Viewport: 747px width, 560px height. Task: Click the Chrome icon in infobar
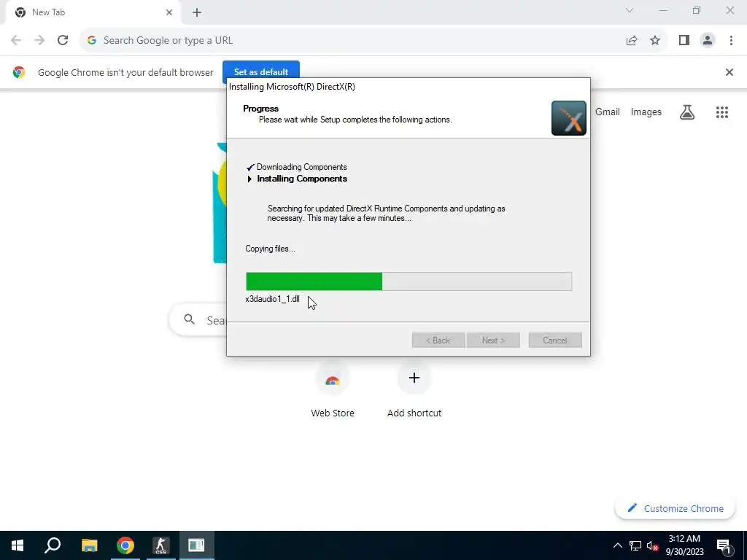coord(19,72)
